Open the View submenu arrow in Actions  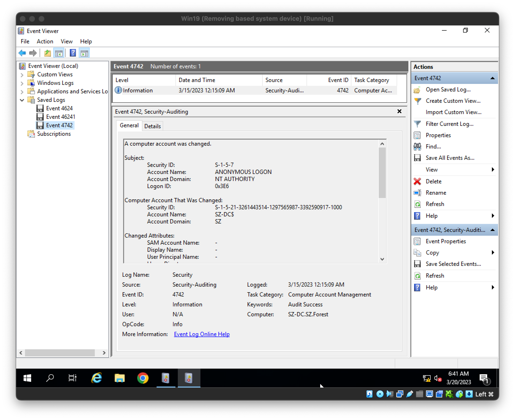[x=493, y=170]
